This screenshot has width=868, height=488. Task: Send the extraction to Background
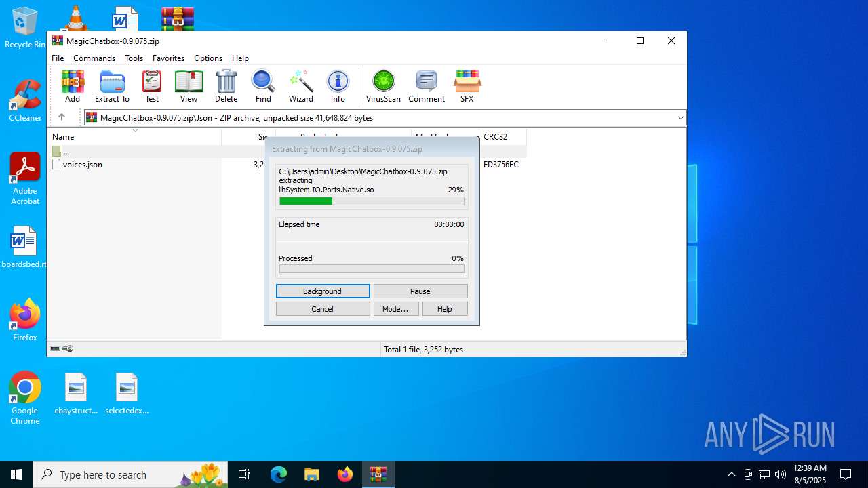[x=323, y=291]
